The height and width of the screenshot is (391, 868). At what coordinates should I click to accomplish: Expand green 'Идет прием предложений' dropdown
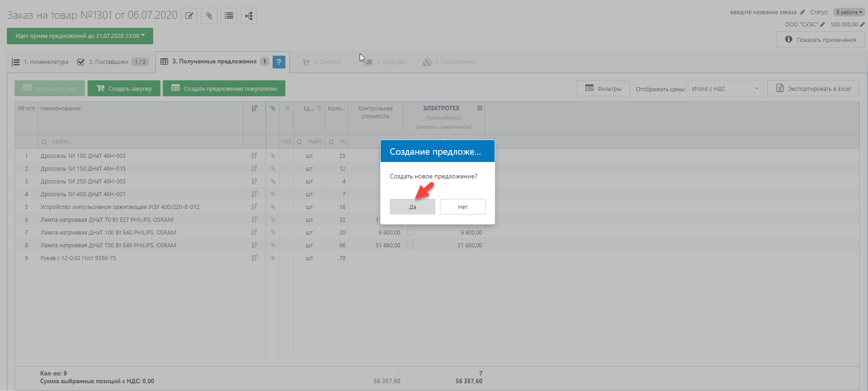pyautogui.click(x=80, y=36)
